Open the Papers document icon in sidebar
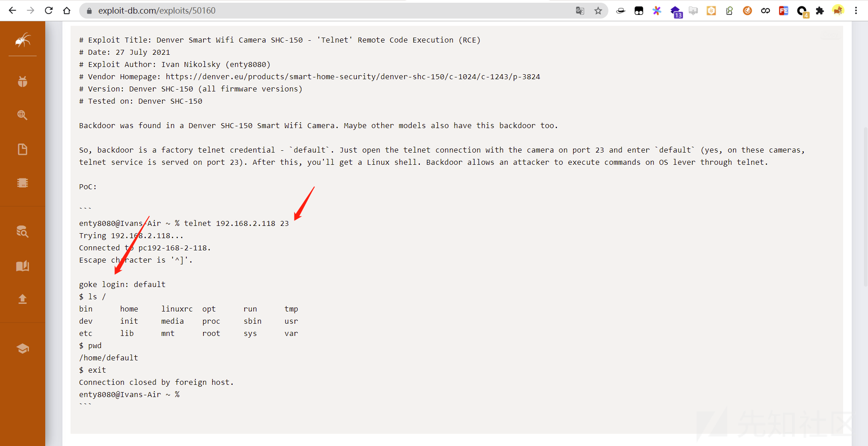Image resolution: width=868 pixels, height=446 pixels. [x=23, y=149]
